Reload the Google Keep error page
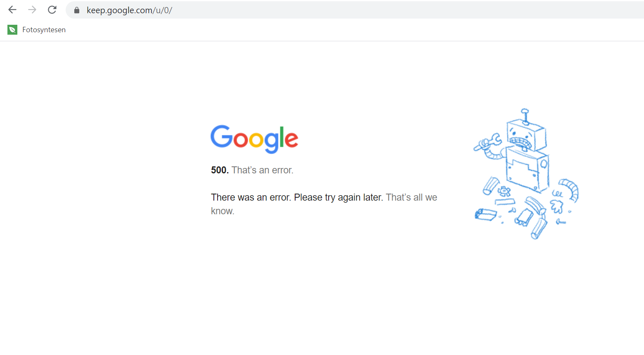The width and height of the screenshot is (644, 355). pyautogui.click(x=52, y=9)
